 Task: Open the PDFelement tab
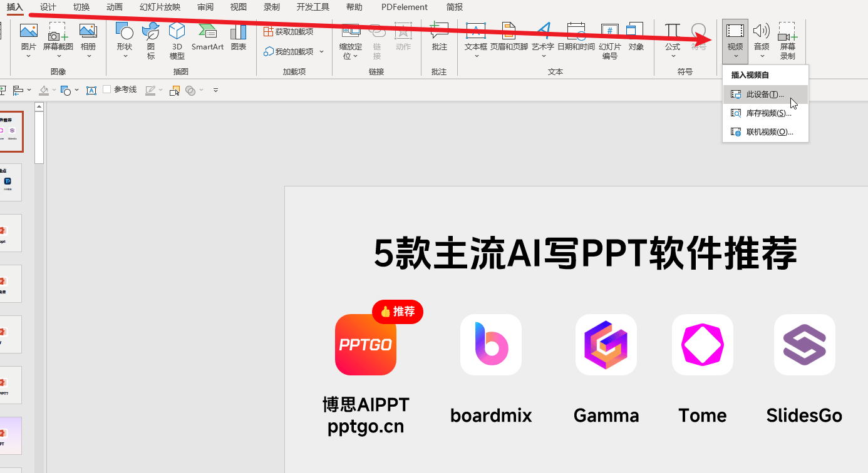pyautogui.click(x=405, y=7)
